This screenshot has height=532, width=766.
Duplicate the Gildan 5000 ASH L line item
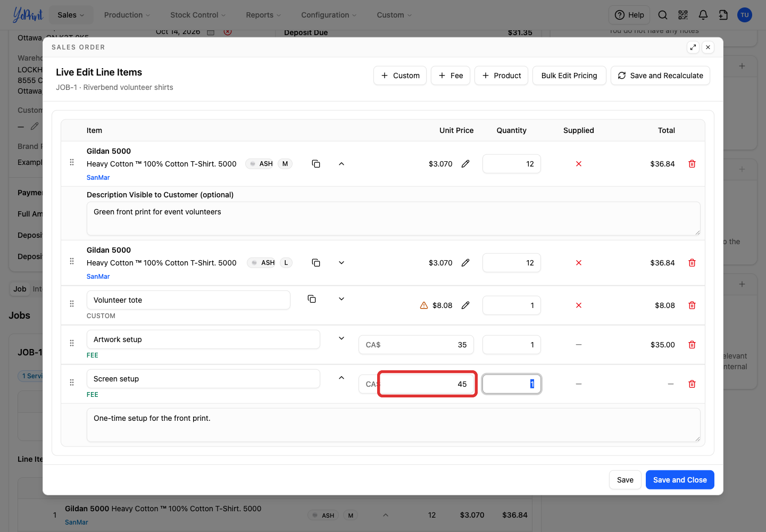click(316, 263)
